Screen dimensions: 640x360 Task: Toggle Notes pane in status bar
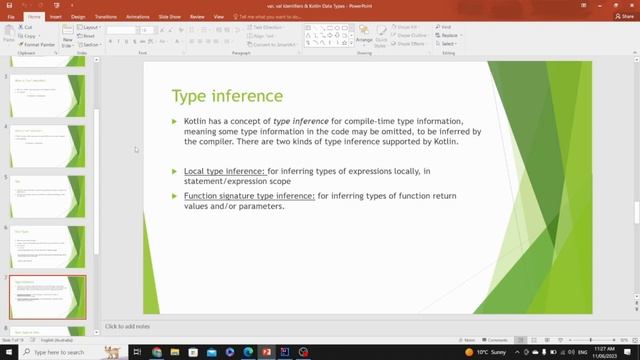(x=467, y=340)
